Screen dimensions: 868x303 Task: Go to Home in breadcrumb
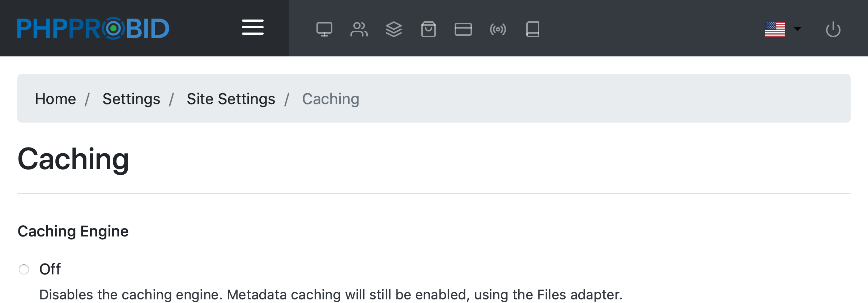click(55, 99)
